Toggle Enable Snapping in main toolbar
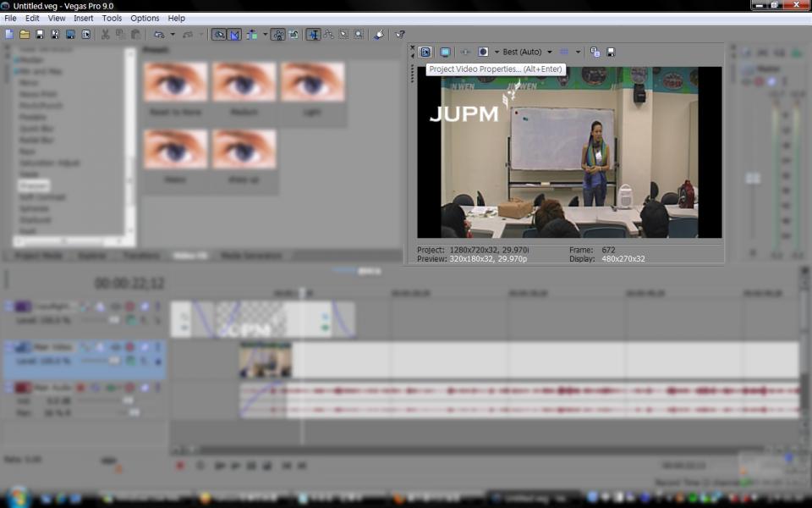 tap(219, 35)
